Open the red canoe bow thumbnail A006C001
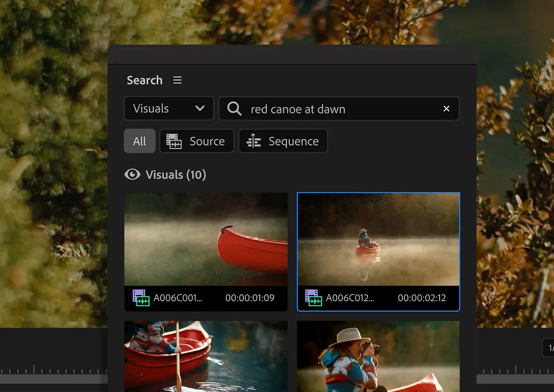This screenshot has height=392, width=554. (206, 239)
